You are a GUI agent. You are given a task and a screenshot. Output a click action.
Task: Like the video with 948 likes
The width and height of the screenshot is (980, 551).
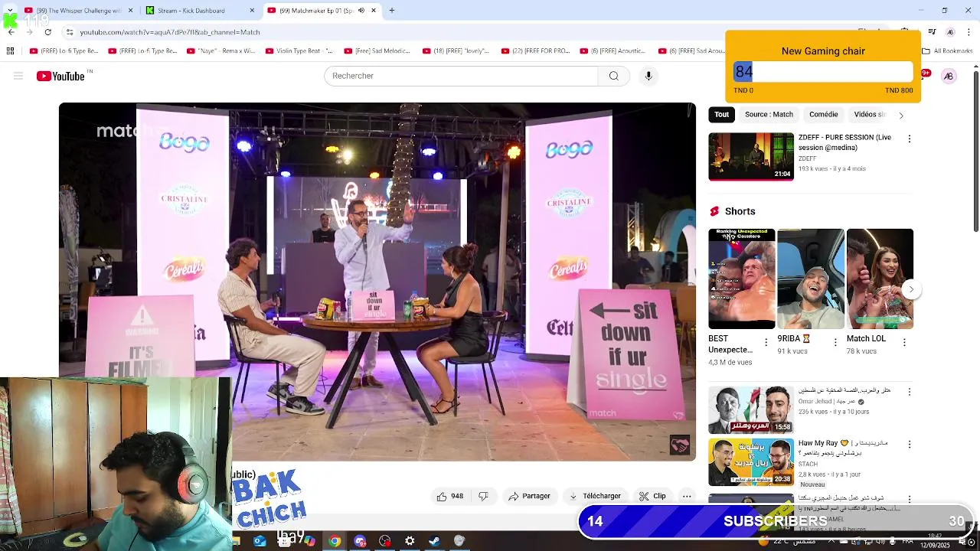tap(449, 496)
